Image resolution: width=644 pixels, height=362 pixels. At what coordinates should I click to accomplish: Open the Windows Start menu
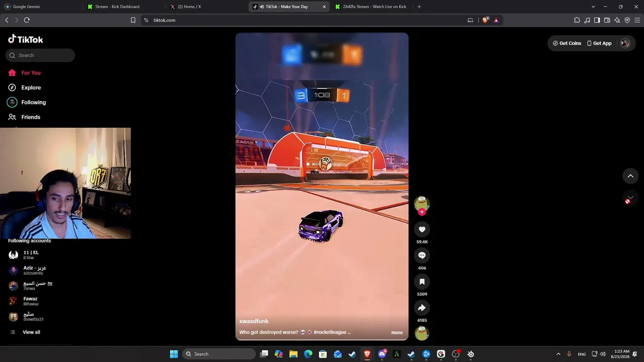tap(174, 354)
